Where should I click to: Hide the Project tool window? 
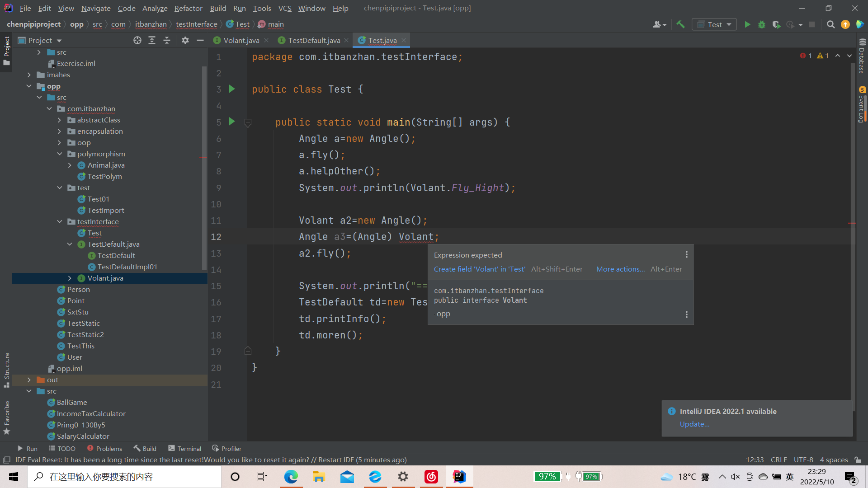(x=200, y=40)
